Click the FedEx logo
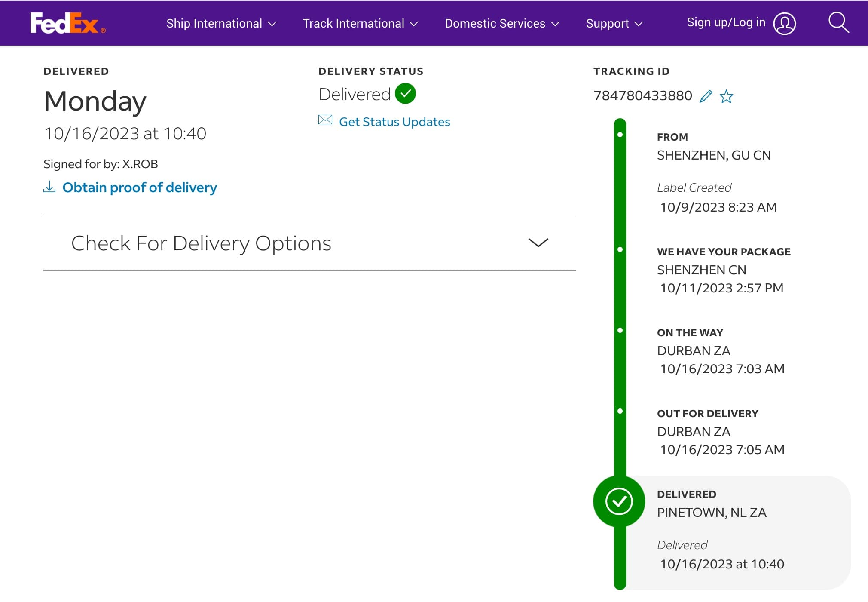The height and width of the screenshot is (602, 868). 68,23
